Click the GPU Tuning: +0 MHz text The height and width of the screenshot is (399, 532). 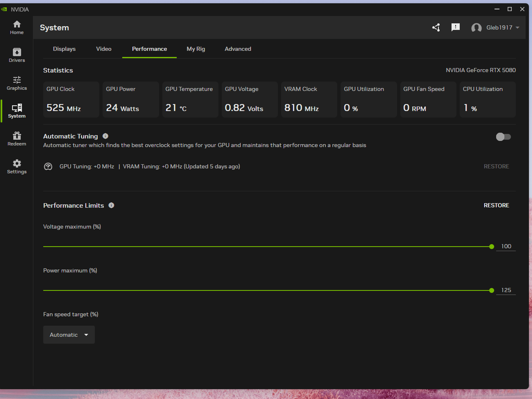coord(87,167)
